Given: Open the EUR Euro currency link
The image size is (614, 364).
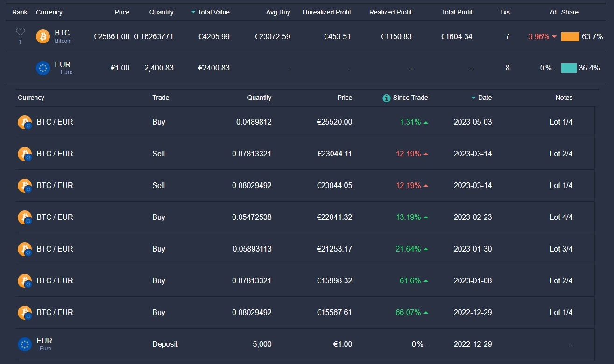Looking at the screenshot, I should point(63,65).
